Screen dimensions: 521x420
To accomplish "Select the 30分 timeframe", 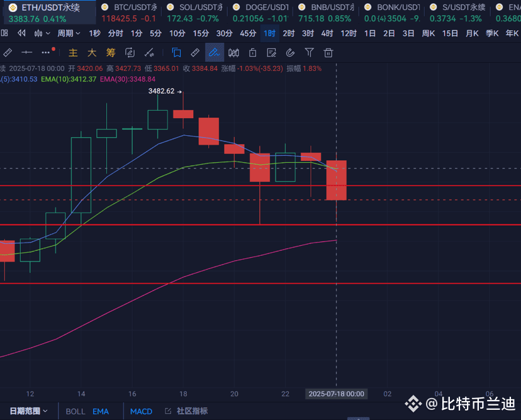I will pos(224,33).
